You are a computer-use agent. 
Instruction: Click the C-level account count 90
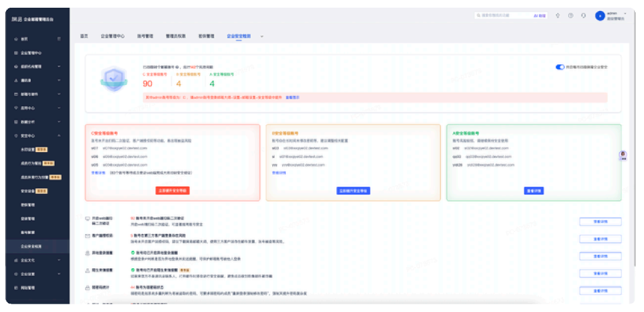click(x=147, y=84)
